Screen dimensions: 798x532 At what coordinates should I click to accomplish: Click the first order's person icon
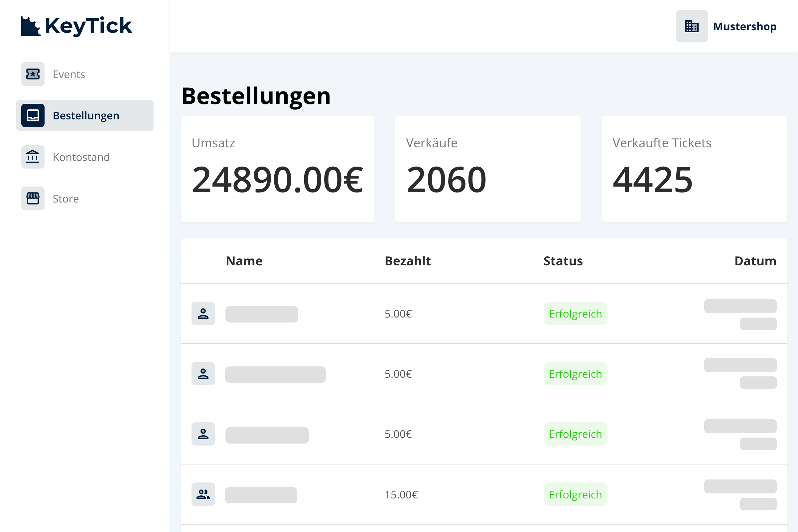click(203, 314)
